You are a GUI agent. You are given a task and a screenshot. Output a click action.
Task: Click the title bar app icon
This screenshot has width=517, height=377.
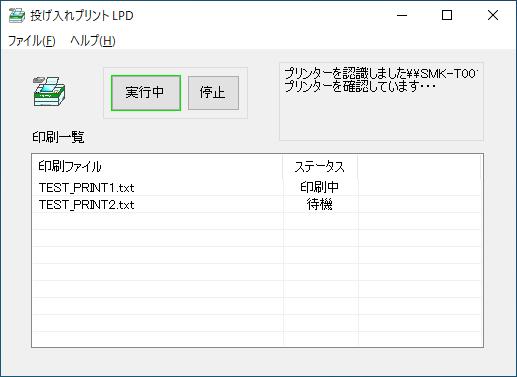click(x=17, y=15)
